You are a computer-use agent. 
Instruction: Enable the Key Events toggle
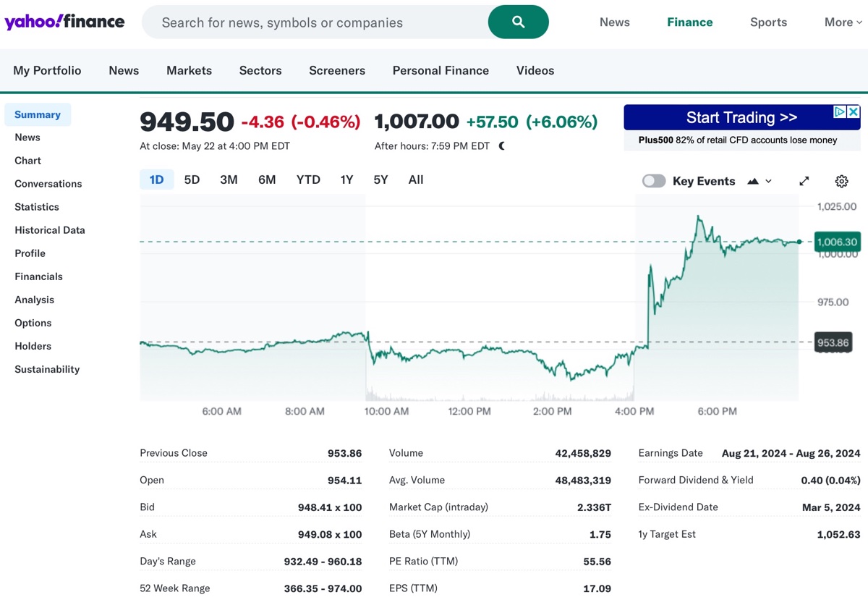(653, 180)
